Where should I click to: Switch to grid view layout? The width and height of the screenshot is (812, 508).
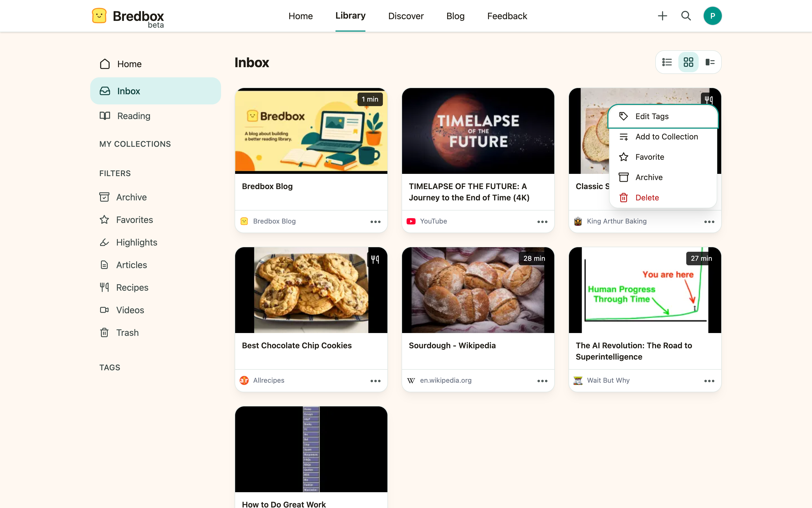click(x=688, y=62)
